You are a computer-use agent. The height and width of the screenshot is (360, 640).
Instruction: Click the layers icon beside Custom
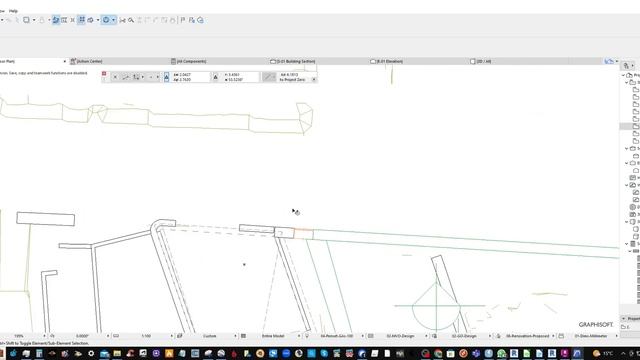click(x=180, y=336)
